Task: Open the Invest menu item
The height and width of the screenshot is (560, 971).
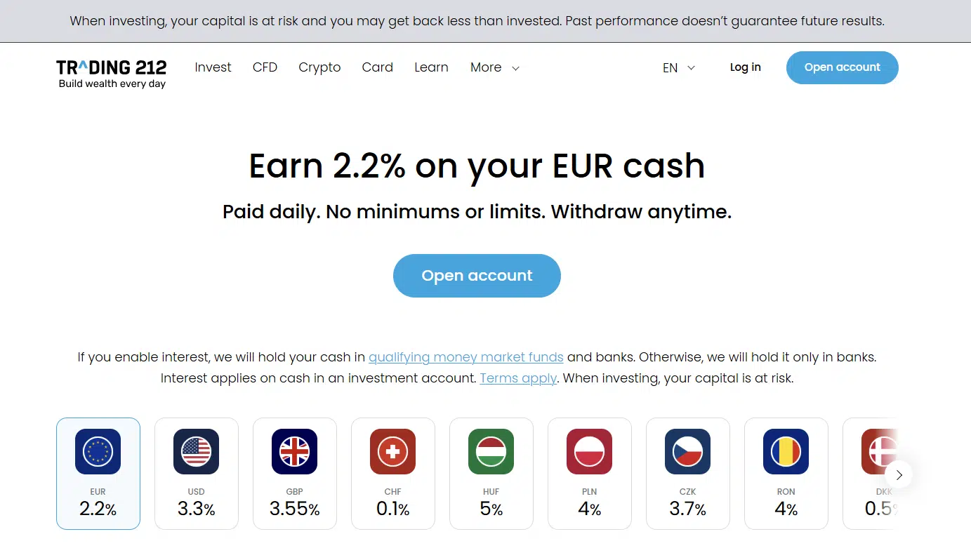Action: click(213, 67)
